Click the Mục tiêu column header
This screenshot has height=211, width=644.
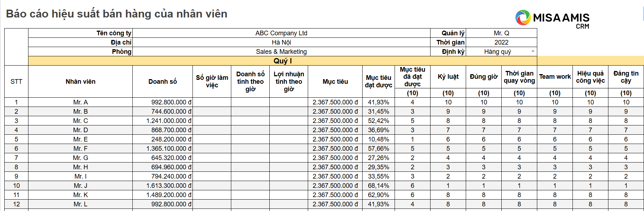pos(335,82)
